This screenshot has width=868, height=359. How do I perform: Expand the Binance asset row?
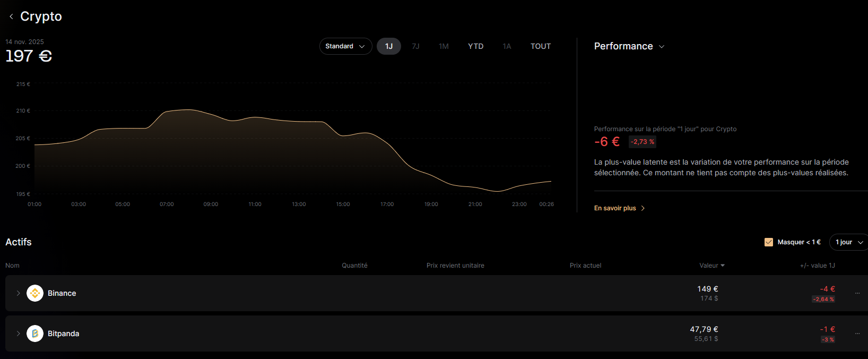point(18,293)
